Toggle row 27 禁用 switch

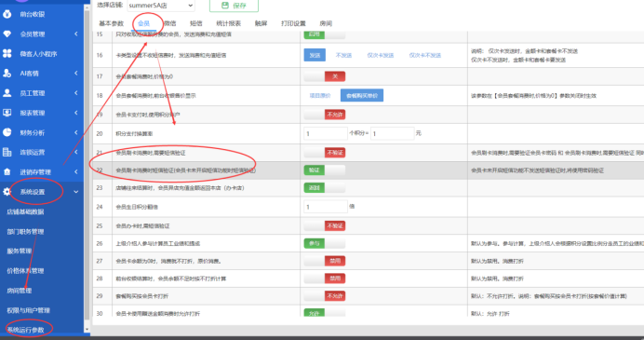click(x=325, y=261)
